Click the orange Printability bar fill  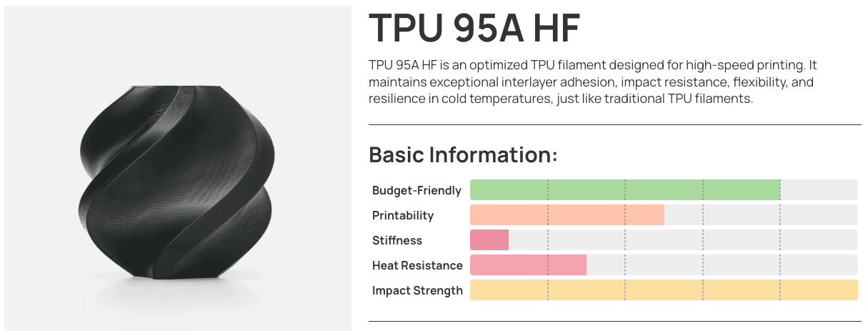pyautogui.click(x=567, y=215)
